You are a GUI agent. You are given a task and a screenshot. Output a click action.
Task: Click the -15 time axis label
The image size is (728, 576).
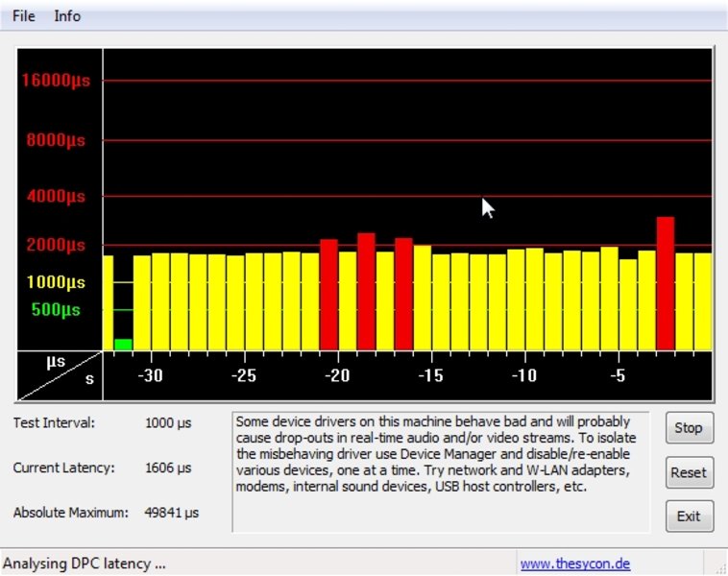point(431,375)
